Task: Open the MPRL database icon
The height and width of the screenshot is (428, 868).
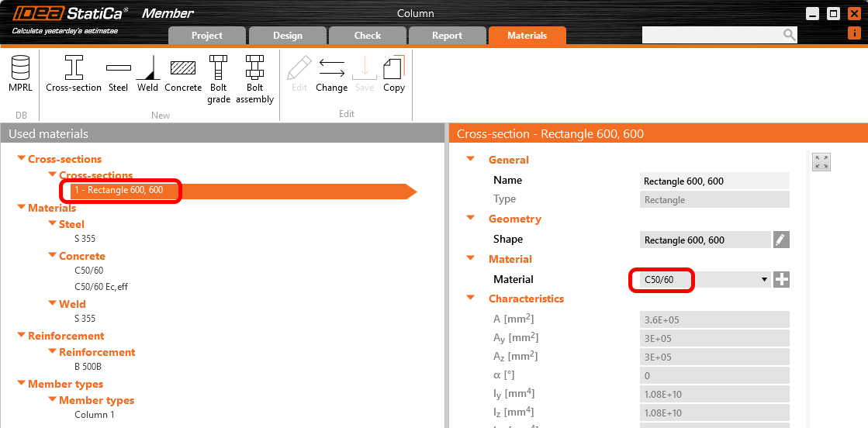Action: 20,74
